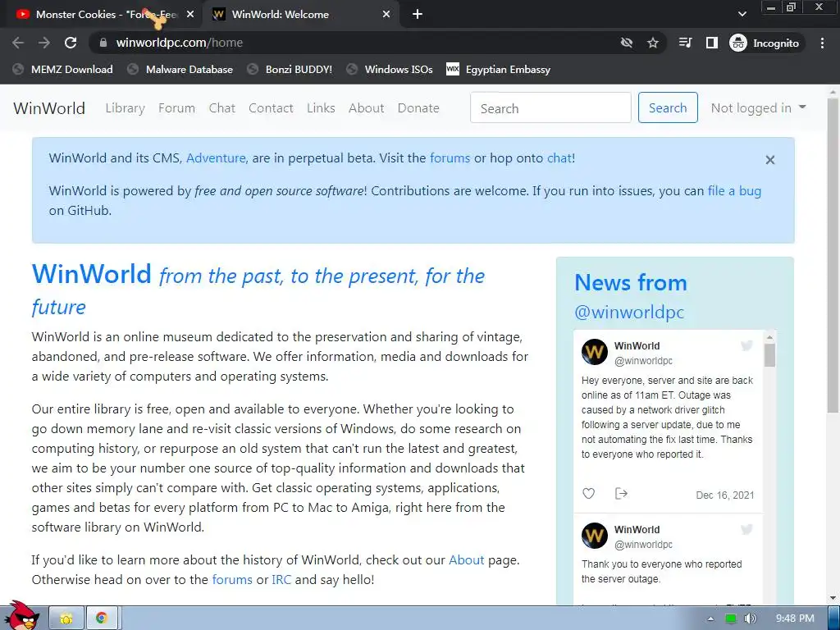840x630 pixels.
Task: Toggle the browser side panel icon
Action: click(x=711, y=43)
